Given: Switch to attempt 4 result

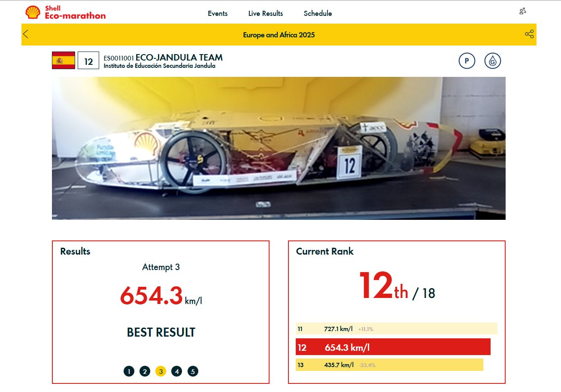Looking at the screenshot, I should tap(176, 371).
